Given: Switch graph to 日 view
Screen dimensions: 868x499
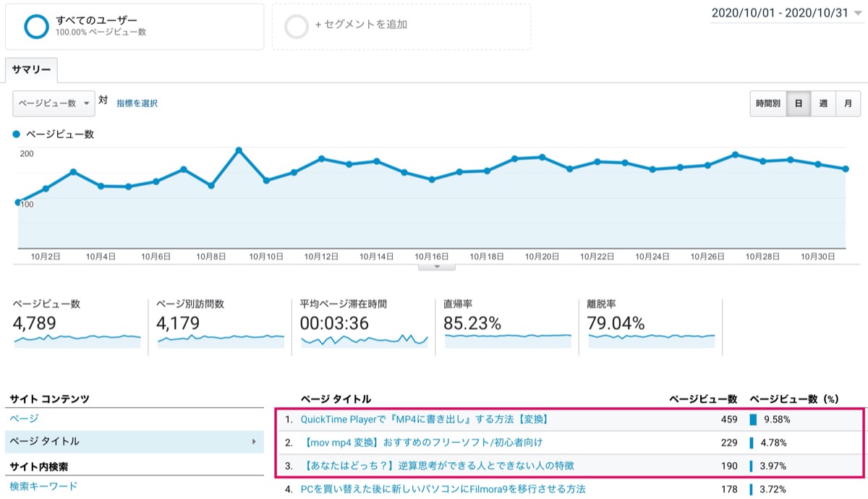Looking at the screenshot, I should click(x=799, y=103).
